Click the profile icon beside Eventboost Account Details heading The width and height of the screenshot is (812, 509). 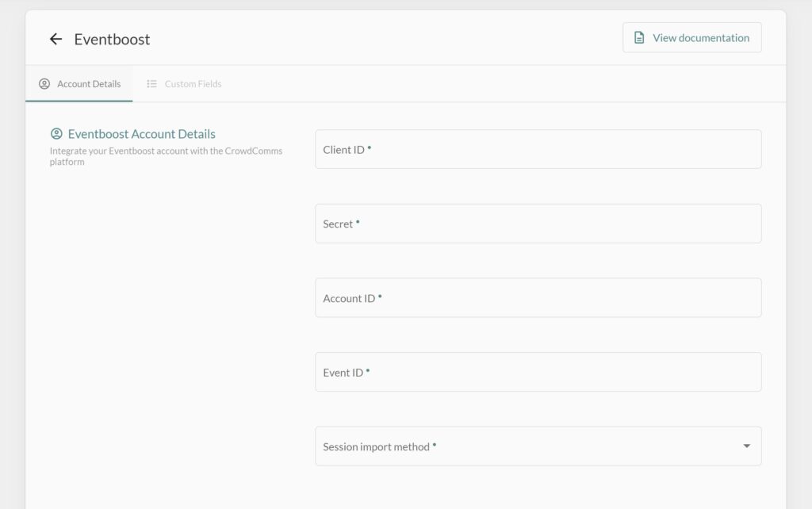56,134
